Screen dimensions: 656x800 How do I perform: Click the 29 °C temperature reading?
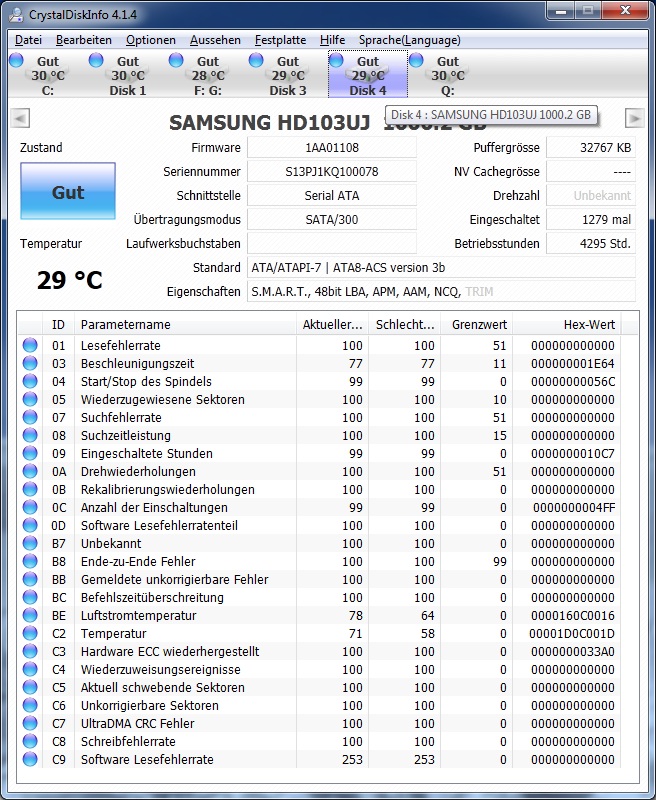pyautogui.click(x=69, y=280)
